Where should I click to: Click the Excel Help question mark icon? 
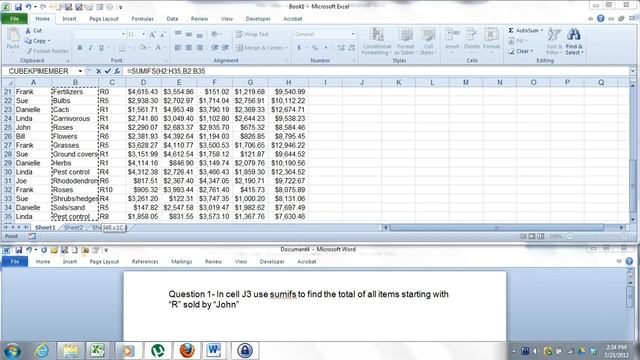pyautogui.click(x=600, y=18)
